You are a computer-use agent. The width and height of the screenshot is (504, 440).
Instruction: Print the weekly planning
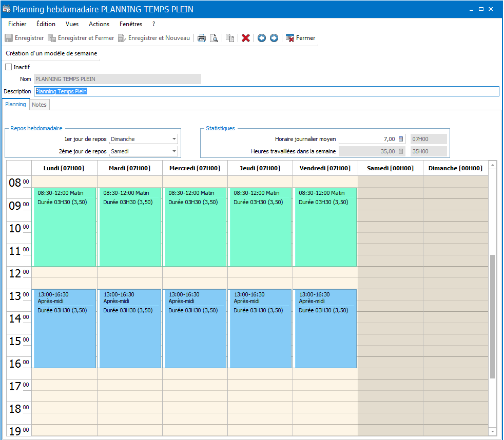click(x=202, y=38)
